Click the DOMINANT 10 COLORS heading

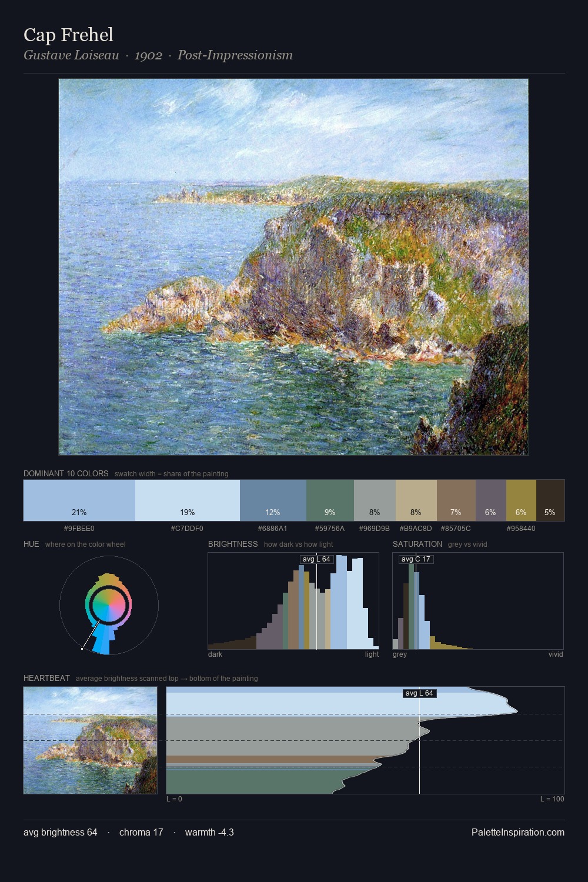(66, 473)
